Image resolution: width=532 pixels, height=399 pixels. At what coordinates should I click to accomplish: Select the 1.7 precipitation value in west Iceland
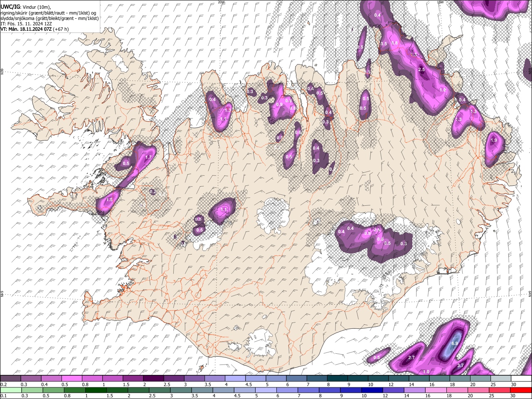(x=148, y=158)
